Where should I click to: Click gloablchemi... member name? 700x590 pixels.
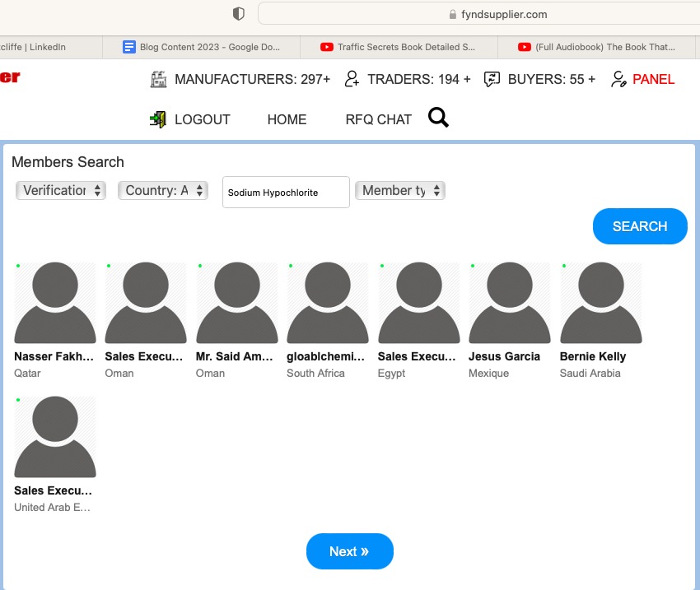pyautogui.click(x=325, y=357)
